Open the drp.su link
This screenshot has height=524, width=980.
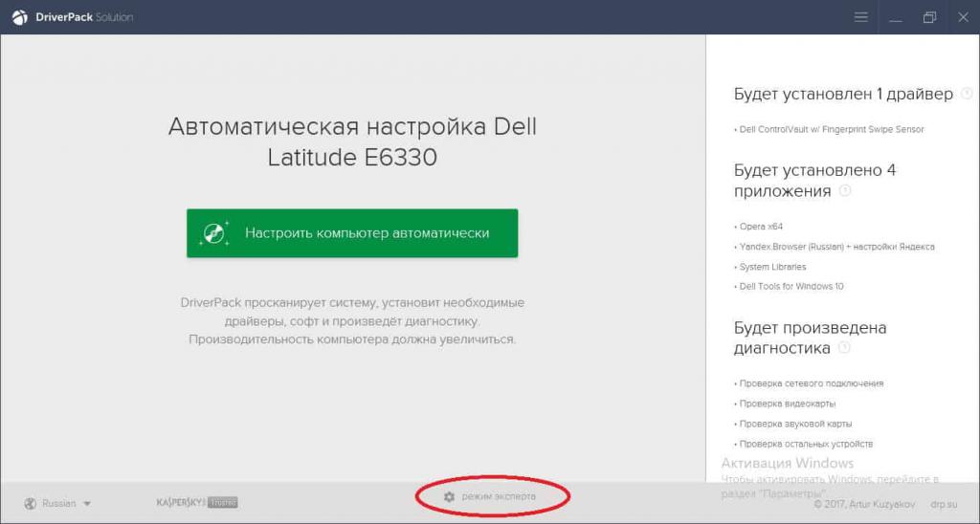pyautogui.click(x=944, y=503)
